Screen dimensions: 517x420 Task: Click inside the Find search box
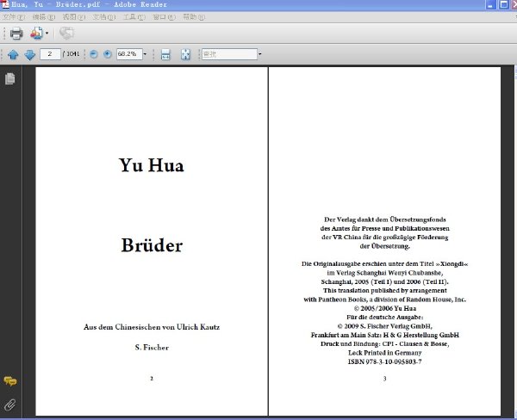point(229,54)
